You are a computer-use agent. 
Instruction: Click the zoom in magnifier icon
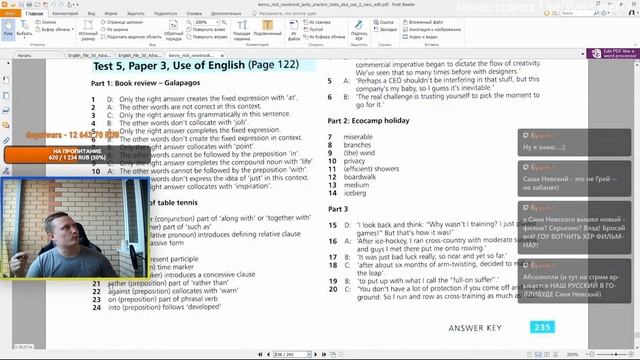pyautogui.click(x=224, y=22)
